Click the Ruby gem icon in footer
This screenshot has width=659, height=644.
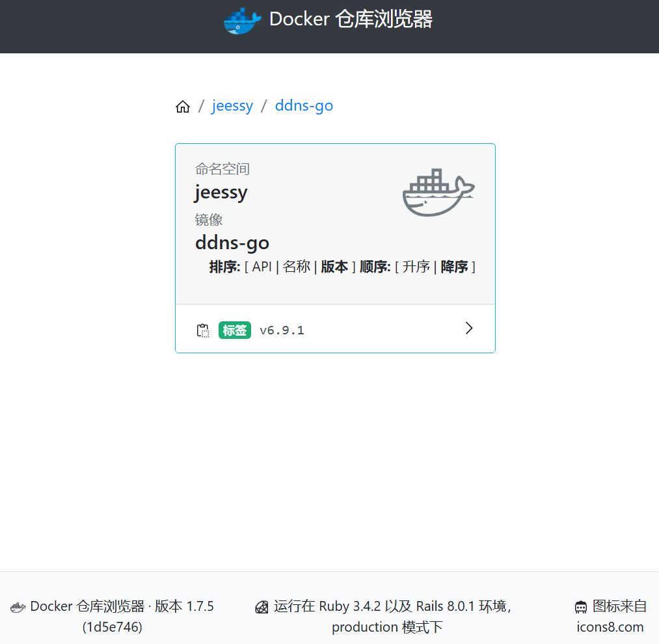click(262, 608)
